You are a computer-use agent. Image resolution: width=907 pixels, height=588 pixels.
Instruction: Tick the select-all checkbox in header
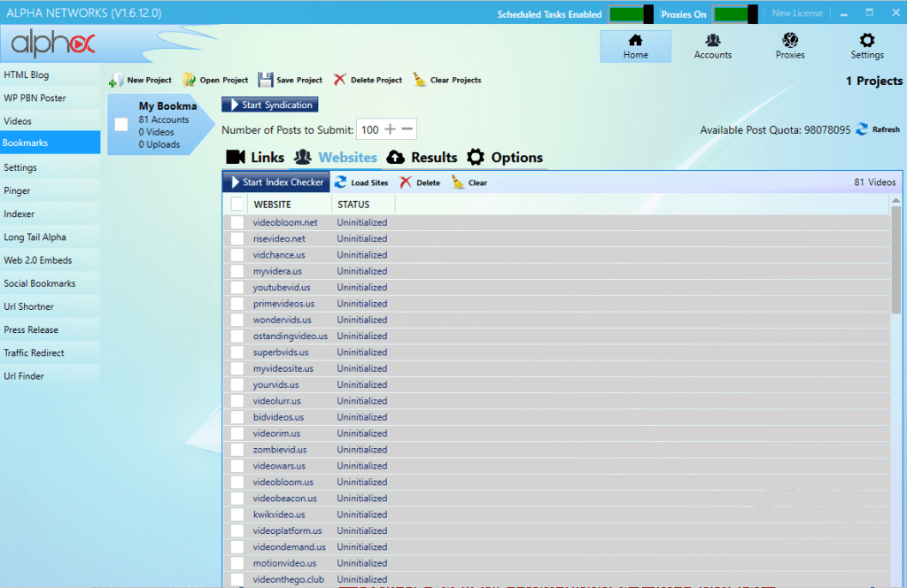click(x=236, y=204)
